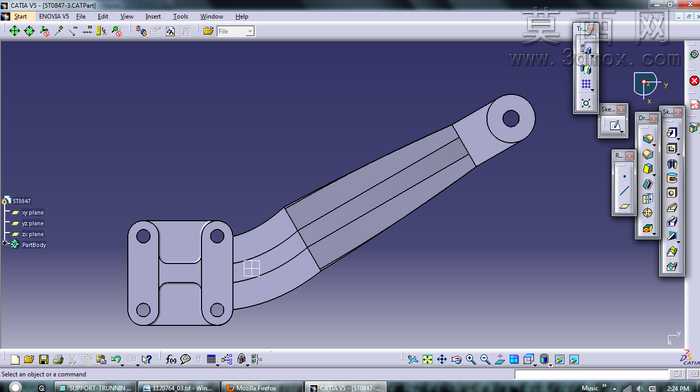Expand the Rectangular Pattern sub-toolbar arrow
Image resolution: width=700 pixels, height=392 pixels.
(592, 89)
